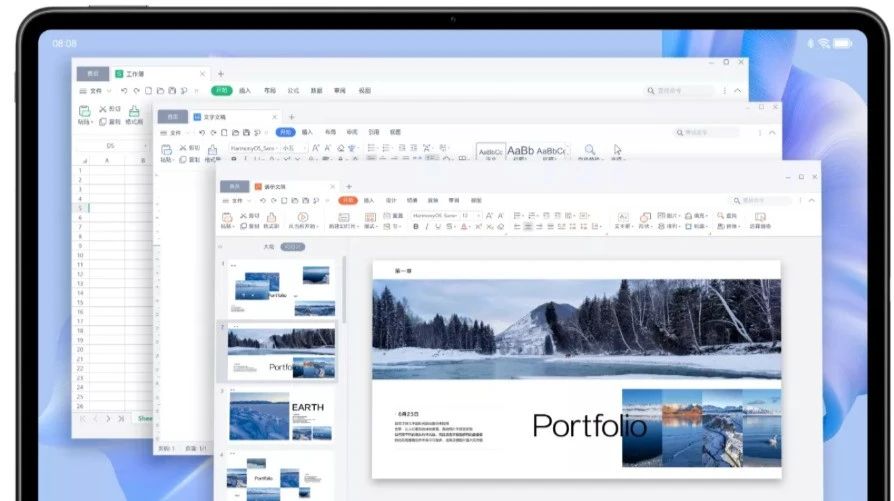Open the Insert tab in presentation window
The height and width of the screenshot is (501, 894).
[x=369, y=201]
